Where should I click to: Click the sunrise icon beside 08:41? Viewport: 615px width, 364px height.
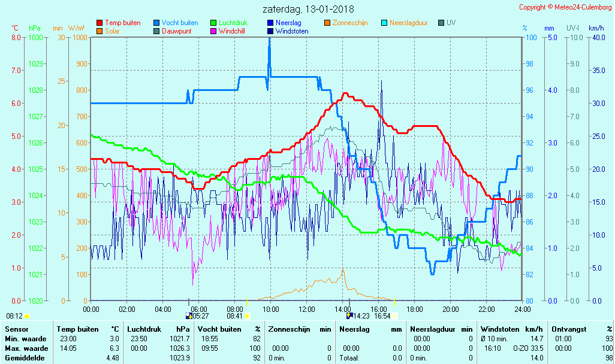point(248,316)
